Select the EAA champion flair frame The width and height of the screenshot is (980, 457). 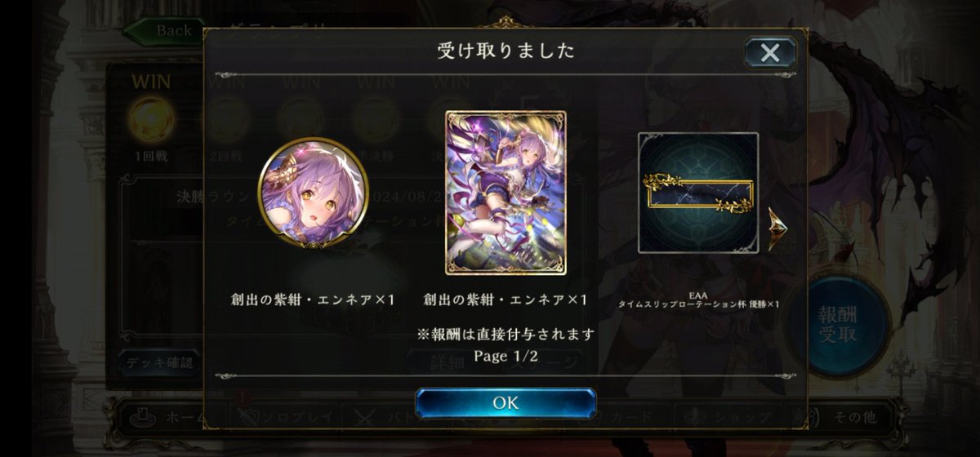pyautogui.click(x=698, y=193)
